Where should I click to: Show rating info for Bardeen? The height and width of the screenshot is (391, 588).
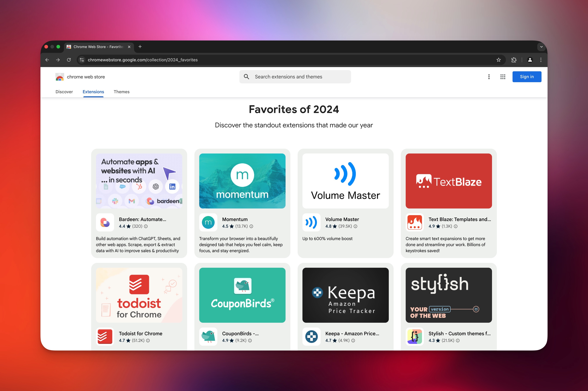pos(146,226)
